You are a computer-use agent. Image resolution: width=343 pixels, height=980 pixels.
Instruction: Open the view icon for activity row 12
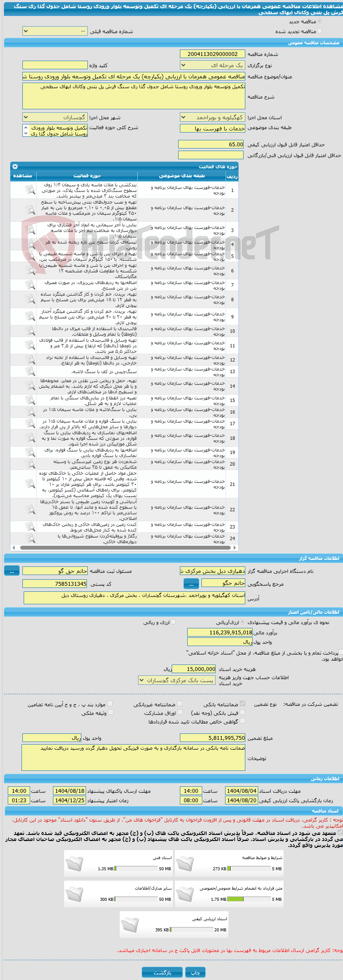(x=30, y=360)
